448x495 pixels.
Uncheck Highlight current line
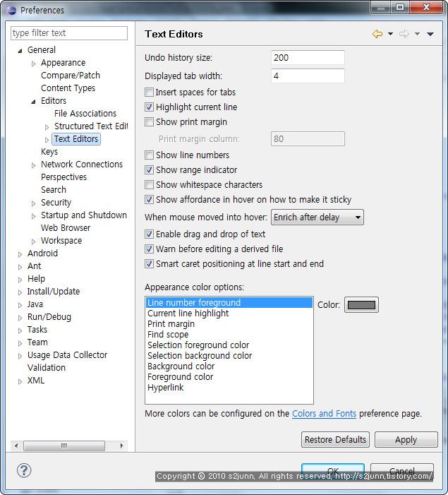149,107
